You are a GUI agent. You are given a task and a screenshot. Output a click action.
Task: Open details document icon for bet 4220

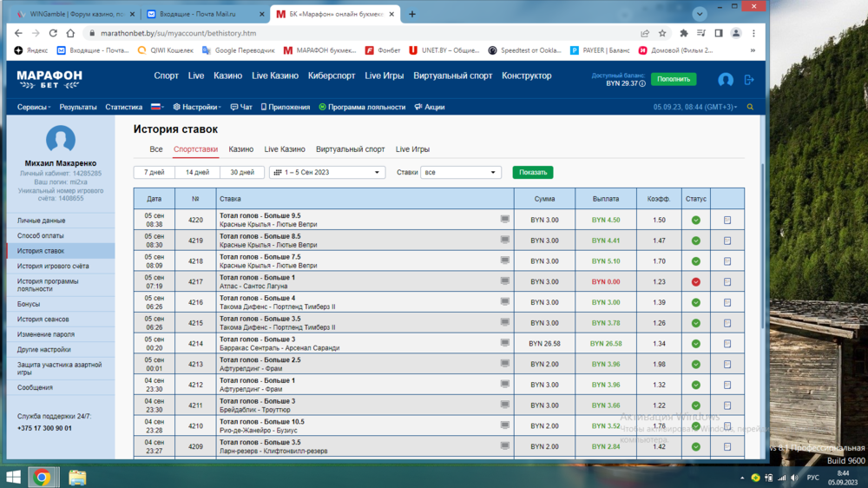[x=727, y=221]
